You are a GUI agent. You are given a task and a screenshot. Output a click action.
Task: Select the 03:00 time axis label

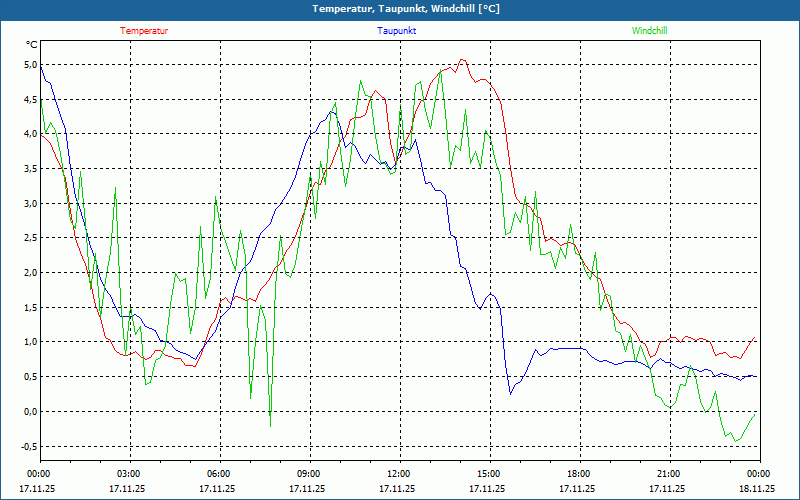point(129,474)
